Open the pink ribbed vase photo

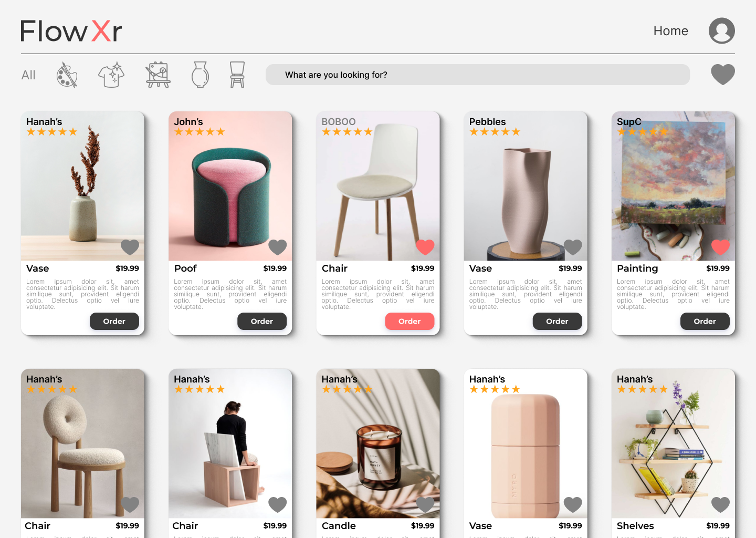click(x=526, y=444)
